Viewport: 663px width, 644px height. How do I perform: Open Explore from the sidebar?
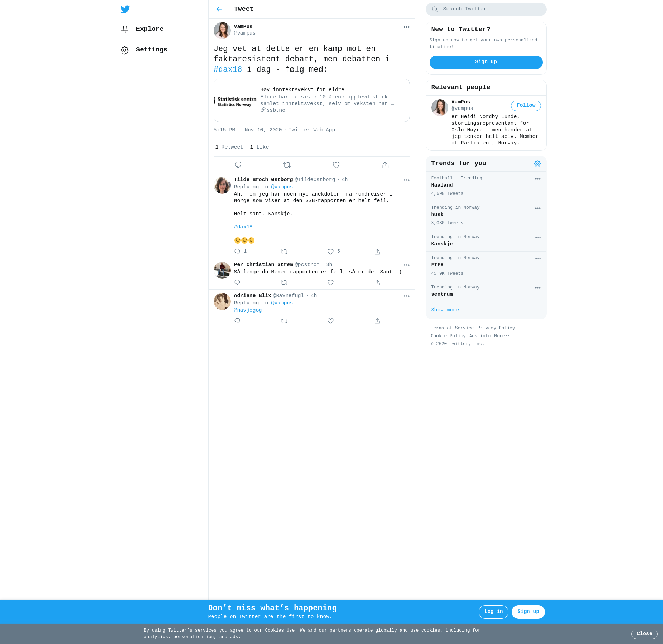pos(142,29)
